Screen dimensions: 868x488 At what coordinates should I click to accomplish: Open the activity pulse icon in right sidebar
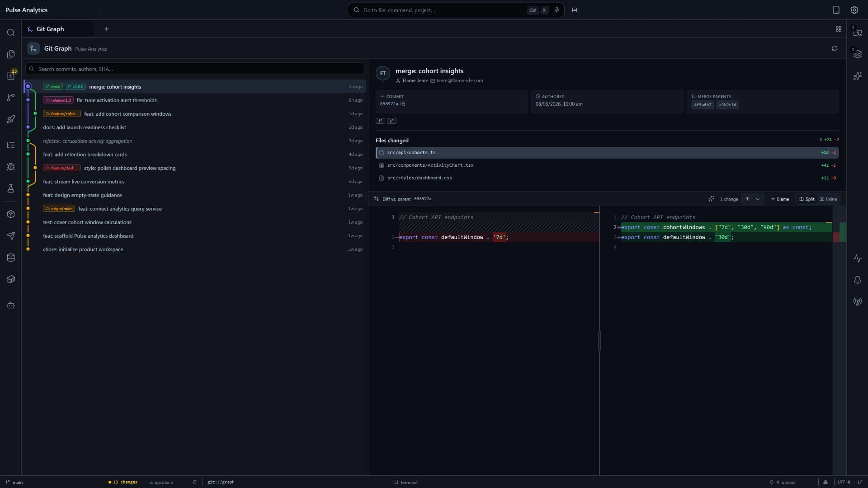857,258
